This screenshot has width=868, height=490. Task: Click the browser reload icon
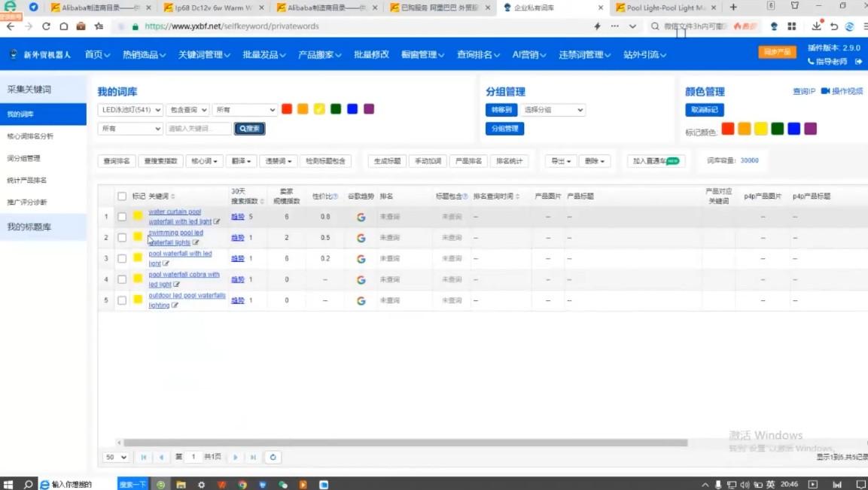tap(46, 26)
